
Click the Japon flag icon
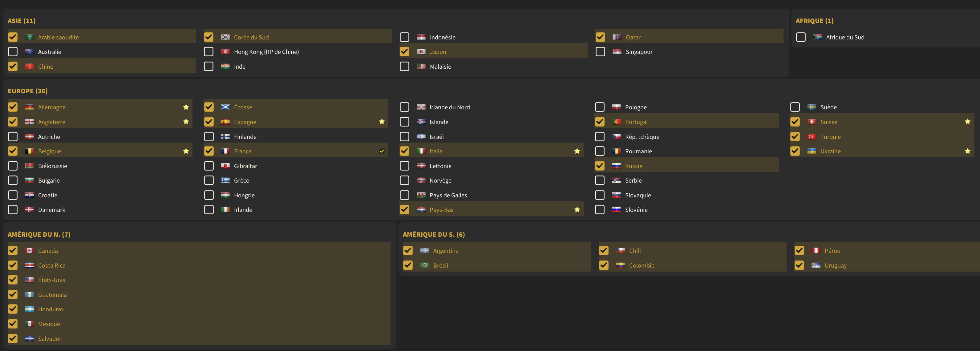click(x=421, y=52)
